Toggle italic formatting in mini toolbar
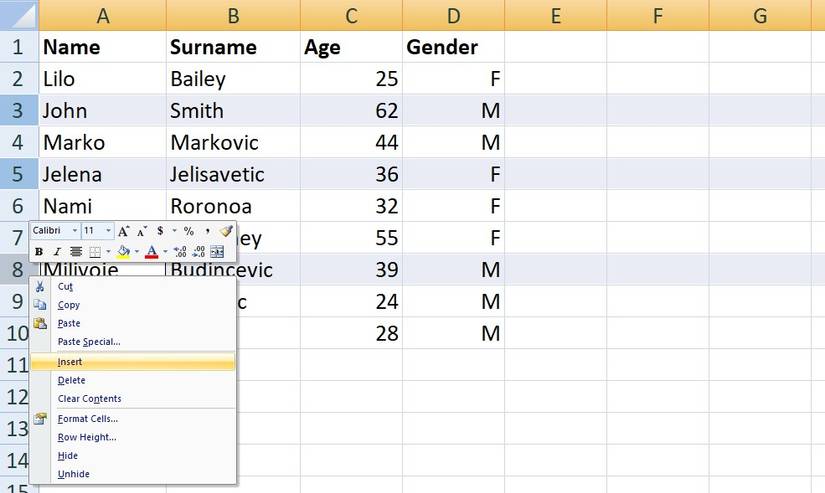Viewport: 825px width, 493px height. pyautogui.click(x=57, y=251)
